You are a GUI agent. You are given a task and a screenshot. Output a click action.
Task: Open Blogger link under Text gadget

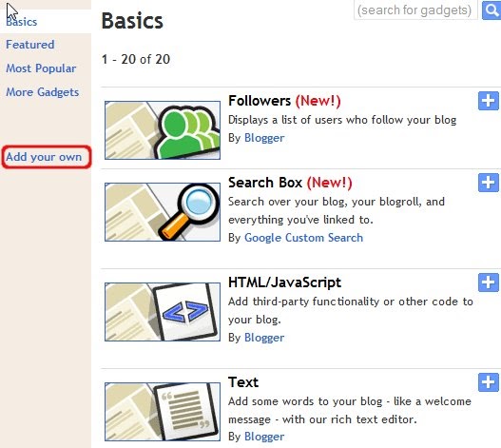[264, 437]
